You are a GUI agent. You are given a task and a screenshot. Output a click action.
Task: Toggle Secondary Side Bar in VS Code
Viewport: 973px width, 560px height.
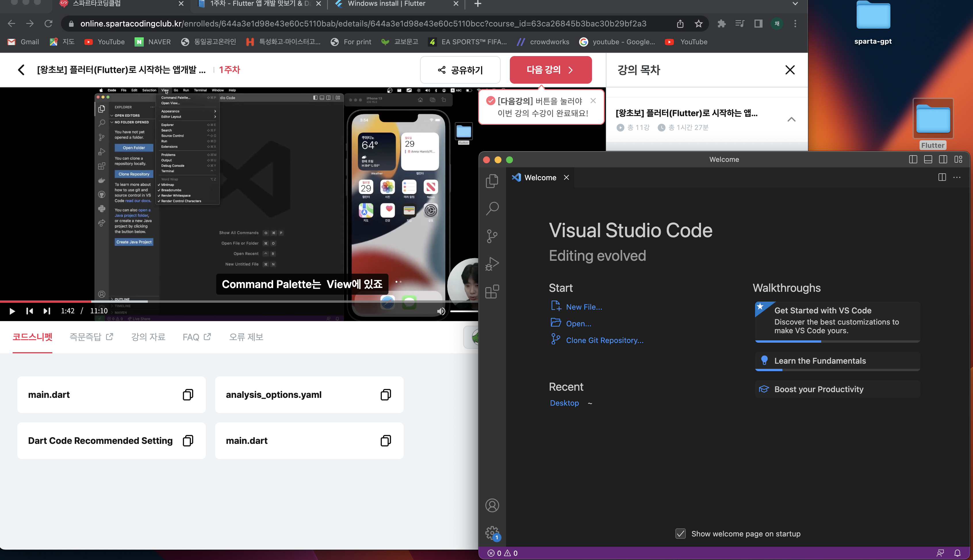click(x=943, y=159)
